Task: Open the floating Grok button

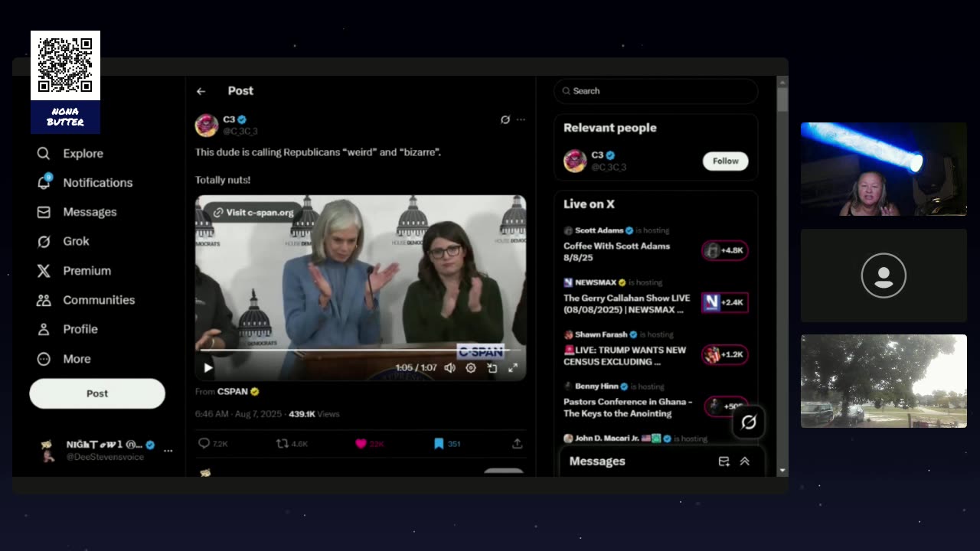Action: [748, 422]
